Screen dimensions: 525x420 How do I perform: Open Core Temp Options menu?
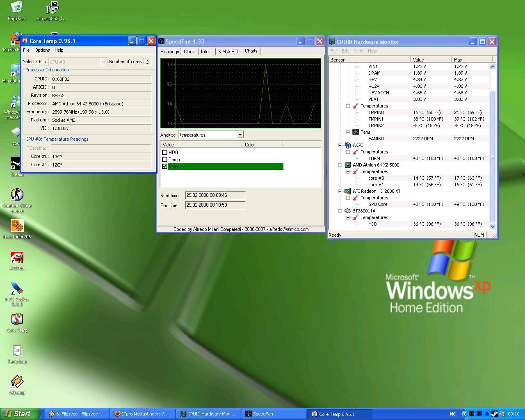point(42,50)
